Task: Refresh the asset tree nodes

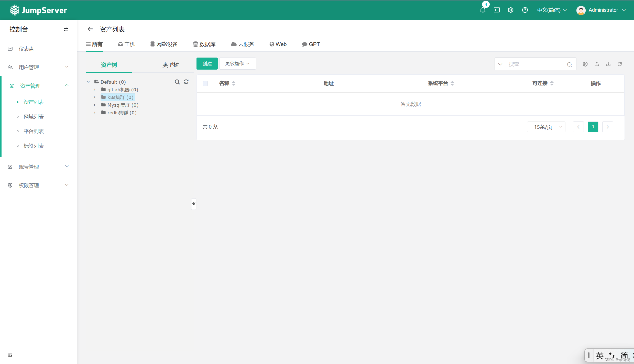Action: (x=186, y=82)
